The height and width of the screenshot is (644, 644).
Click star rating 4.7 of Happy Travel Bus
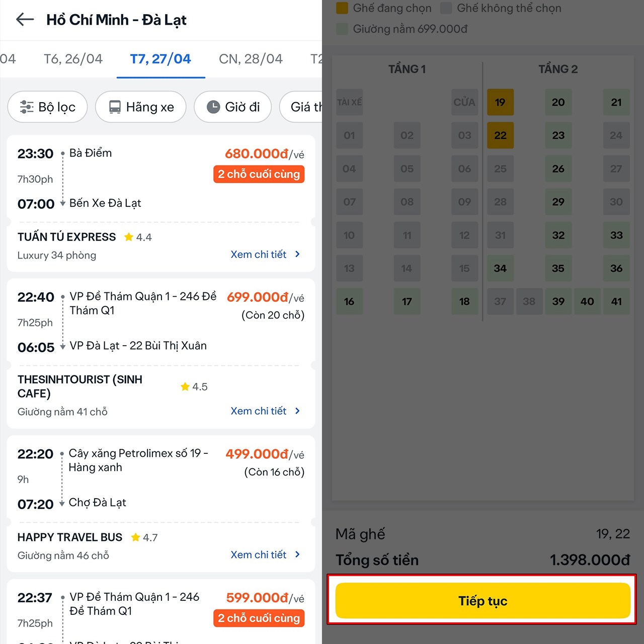(x=144, y=537)
